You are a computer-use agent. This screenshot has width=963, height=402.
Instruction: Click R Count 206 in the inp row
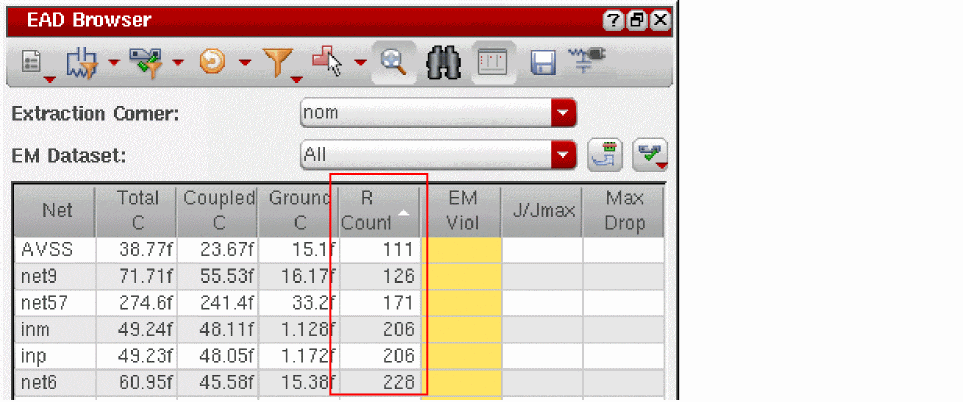(397, 356)
